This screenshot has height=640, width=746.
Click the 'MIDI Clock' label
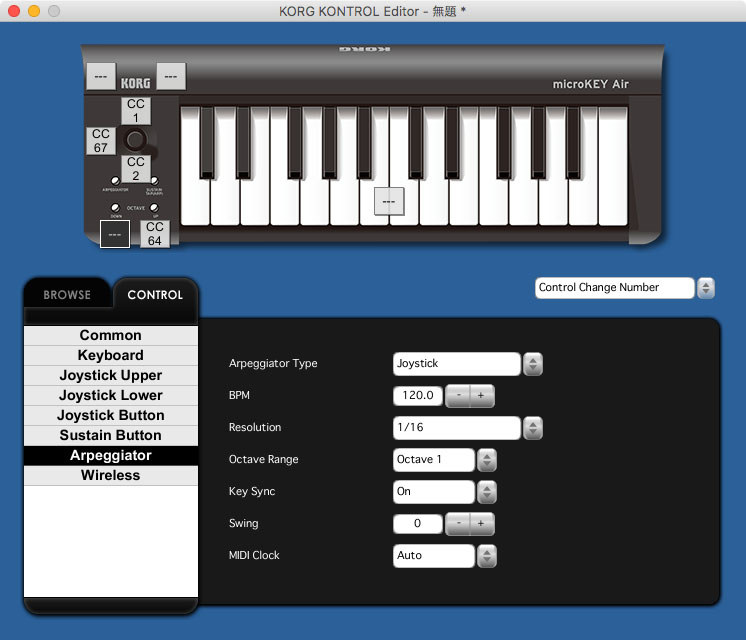[x=254, y=555]
